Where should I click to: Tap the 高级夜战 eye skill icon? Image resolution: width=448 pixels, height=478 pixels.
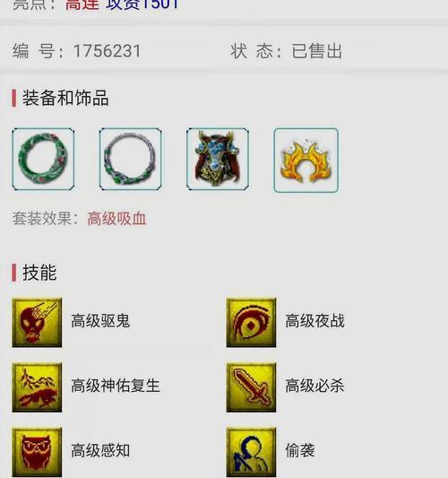[251, 323]
